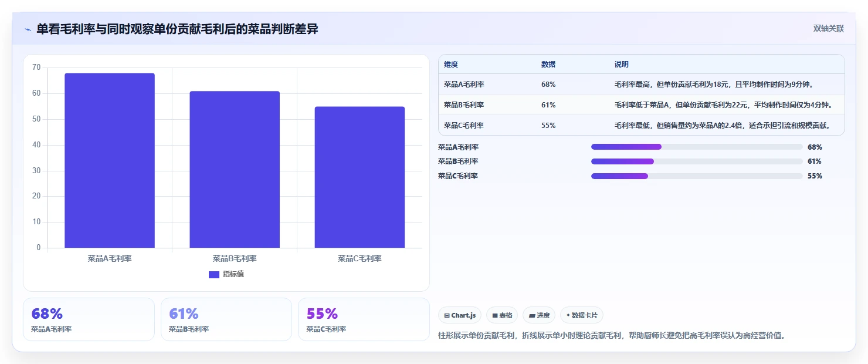Click the 55% value beside progress bar
The height and width of the screenshot is (364, 868).
(815, 176)
